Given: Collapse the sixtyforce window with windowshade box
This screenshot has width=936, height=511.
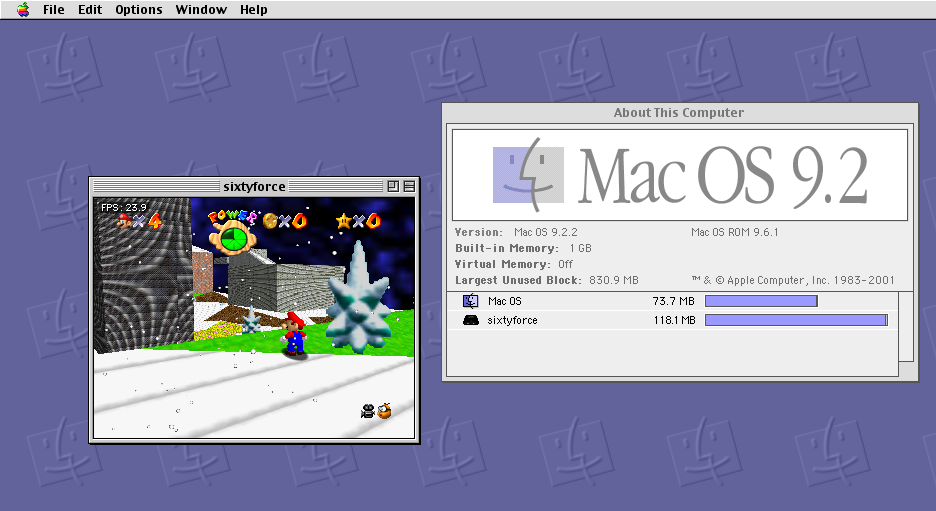Looking at the screenshot, I should click(409, 186).
